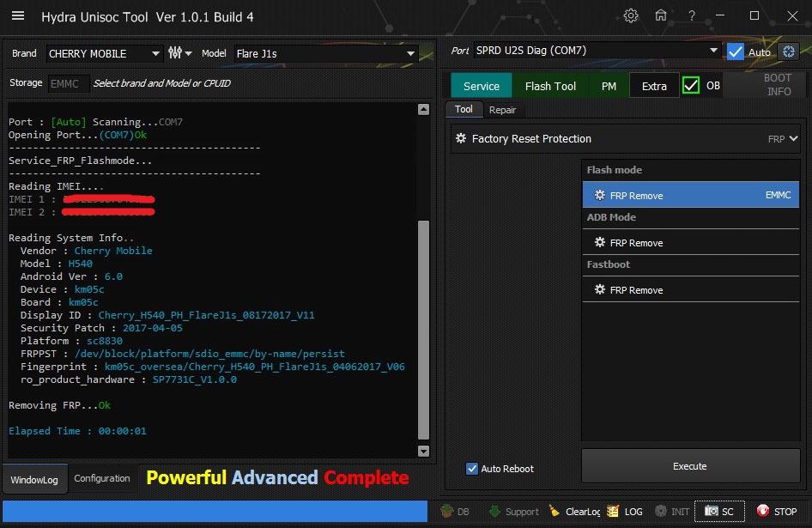Switch to the Flash Tool tab
The image size is (812, 528).
tap(550, 86)
